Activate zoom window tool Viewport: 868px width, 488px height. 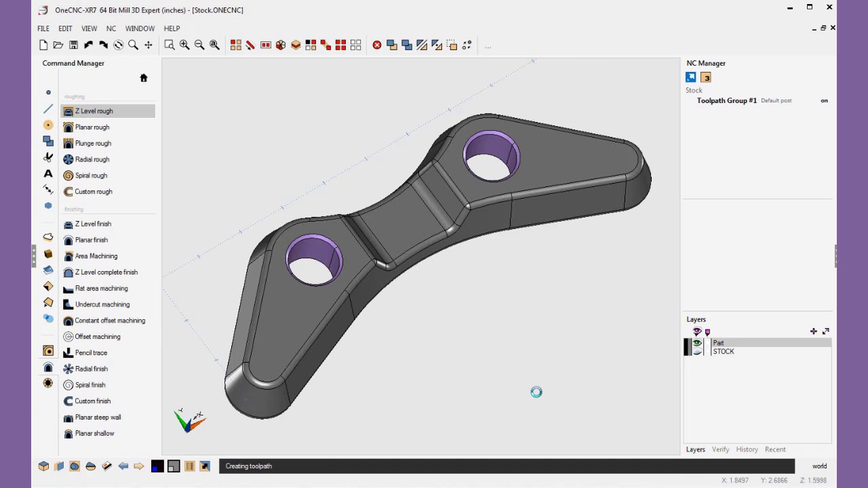coord(170,45)
